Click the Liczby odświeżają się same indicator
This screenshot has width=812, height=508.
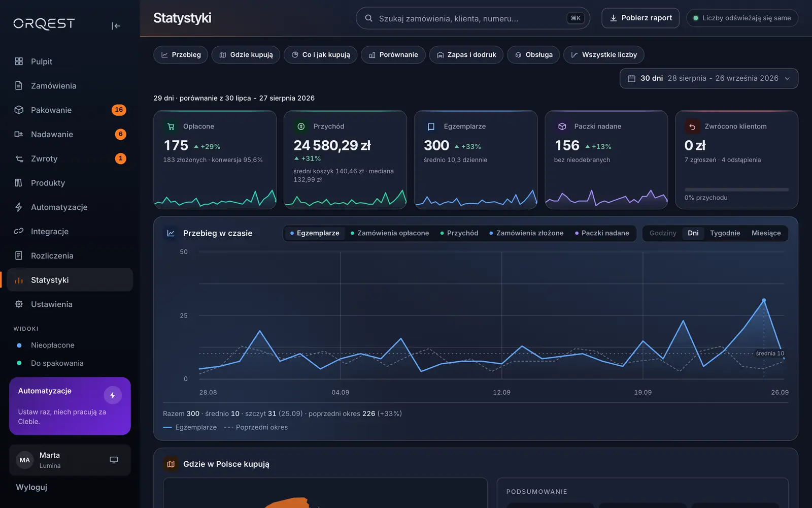click(x=742, y=18)
